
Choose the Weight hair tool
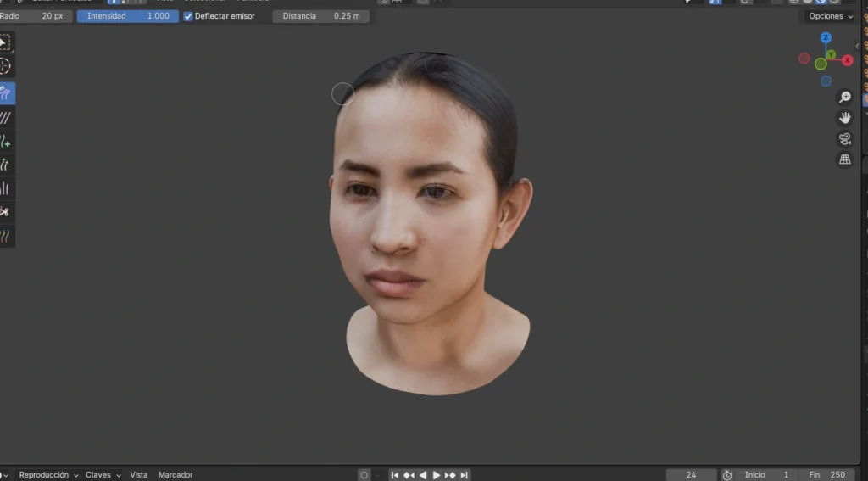point(6,236)
